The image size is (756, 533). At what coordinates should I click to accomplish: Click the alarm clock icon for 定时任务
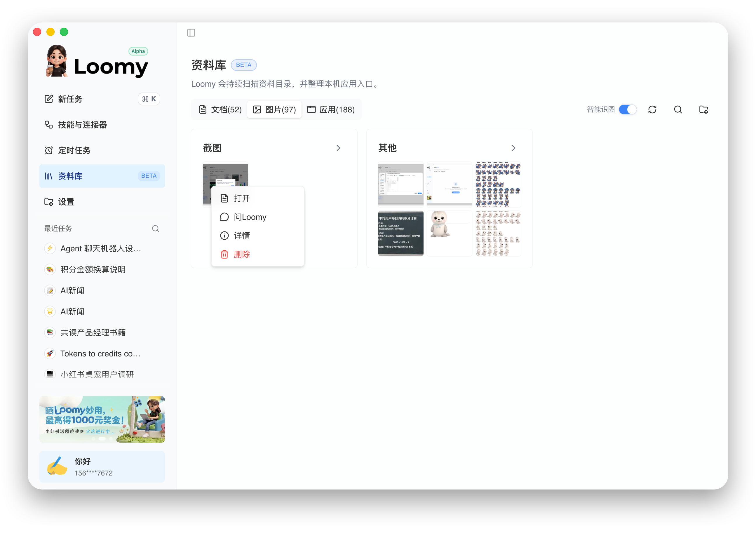pos(49,150)
